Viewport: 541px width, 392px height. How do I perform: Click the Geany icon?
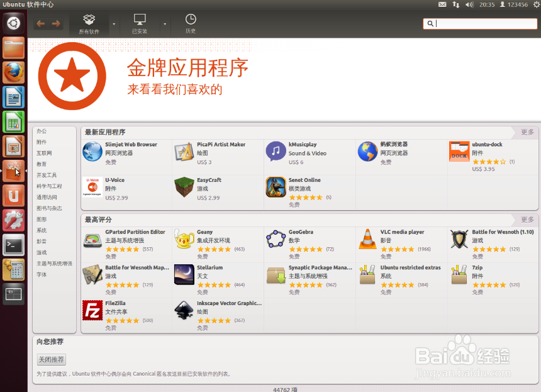pyautogui.click(x=184, y=238)
